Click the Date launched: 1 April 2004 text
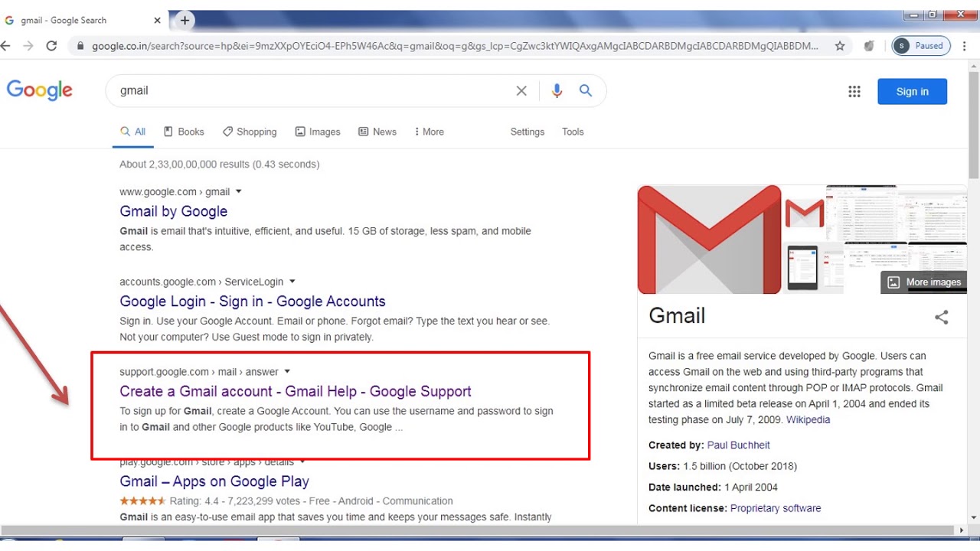Screen dimensions: 980x551 (713, 487)
